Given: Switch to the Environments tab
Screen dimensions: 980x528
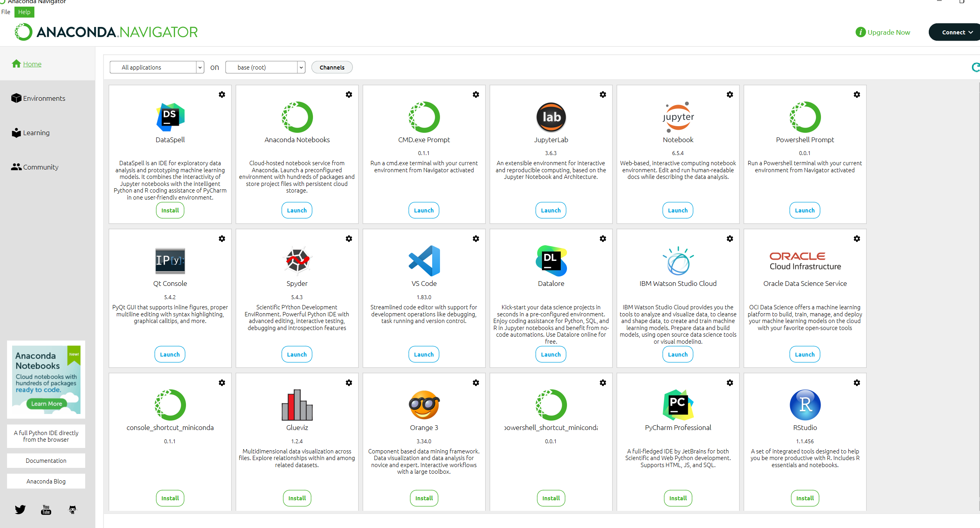Looking at the screenshot, I should tap(44, 98).
